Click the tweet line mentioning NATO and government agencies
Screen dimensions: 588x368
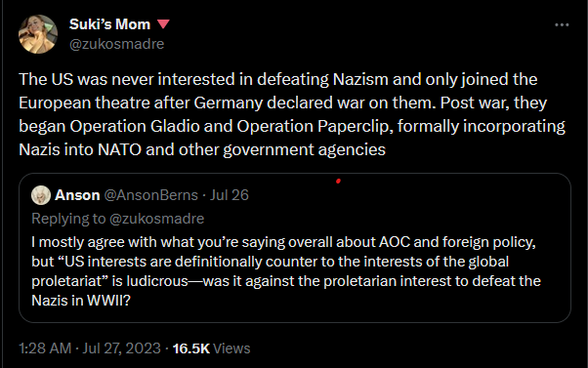point(202,149)
